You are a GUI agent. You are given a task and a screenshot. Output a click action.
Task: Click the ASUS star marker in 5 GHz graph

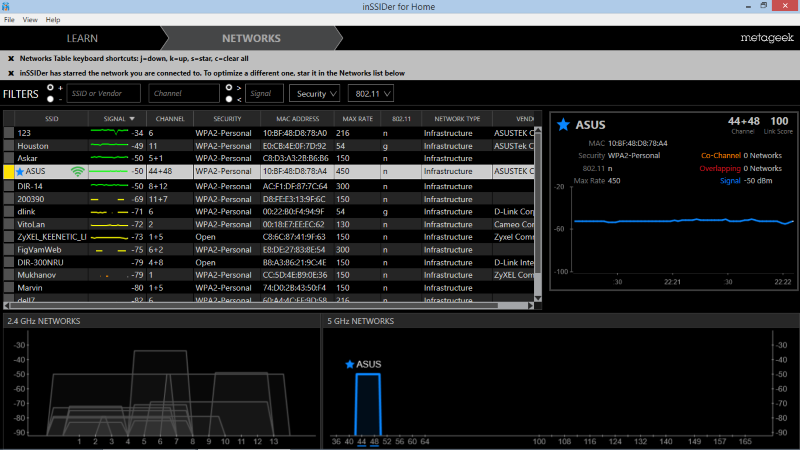pyautogui.click(x=350, y=364)
